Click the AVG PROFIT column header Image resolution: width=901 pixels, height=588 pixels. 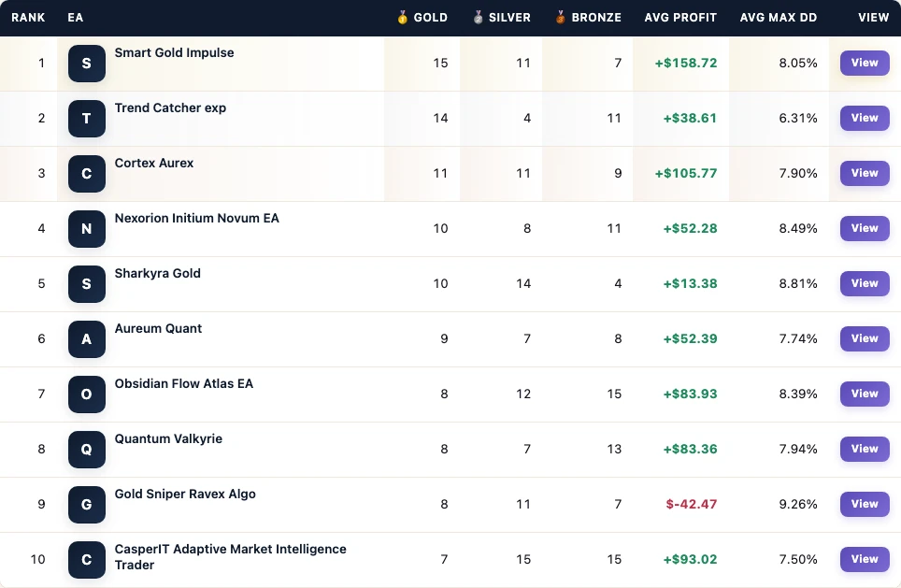680,18
